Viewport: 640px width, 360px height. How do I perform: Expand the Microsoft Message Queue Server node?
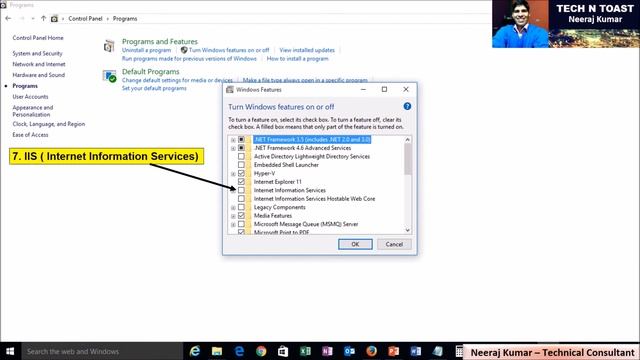pyautogui.click(x=233, y=224)
